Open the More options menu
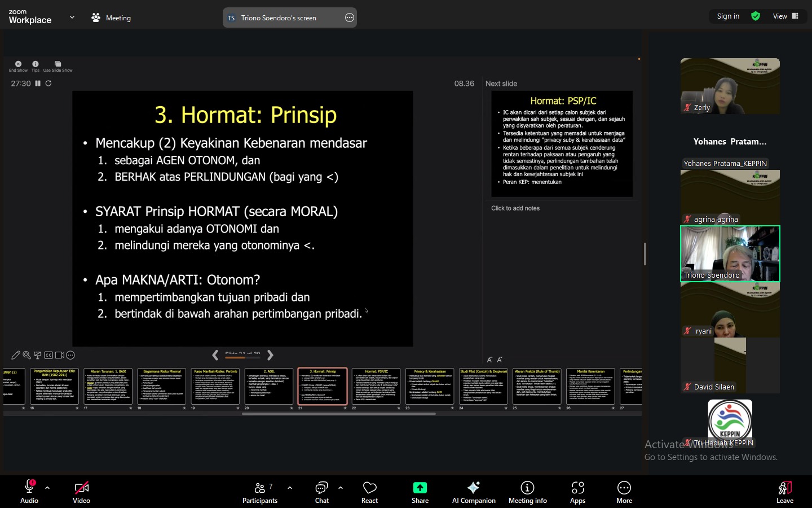The width and height of the screenshot is (812, 508). (624, 491)
